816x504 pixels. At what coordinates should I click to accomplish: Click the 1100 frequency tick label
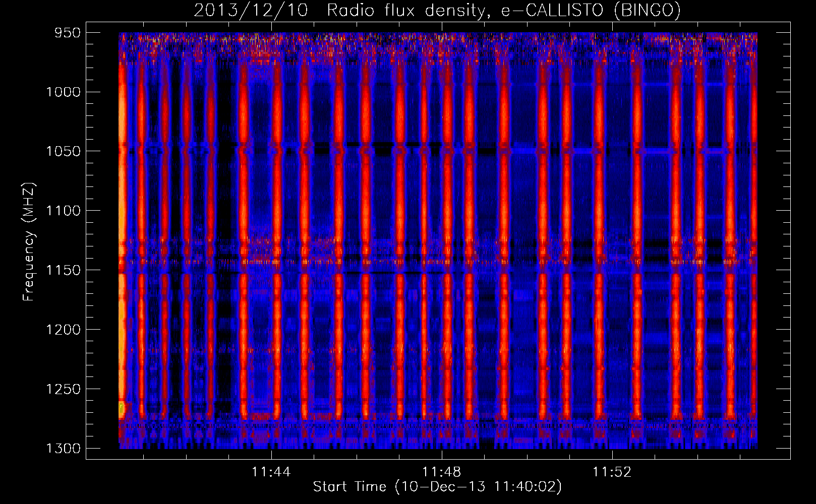coord(63,211)
